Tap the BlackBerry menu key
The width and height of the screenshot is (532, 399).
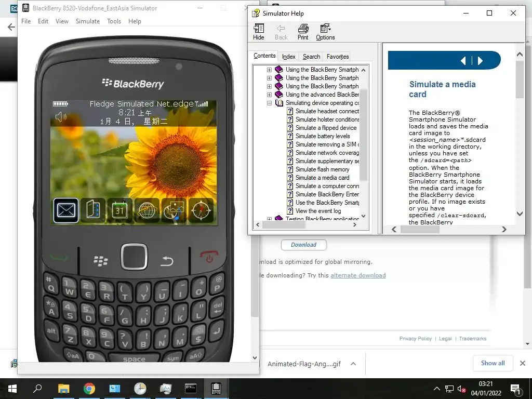(x=100, y=261)
